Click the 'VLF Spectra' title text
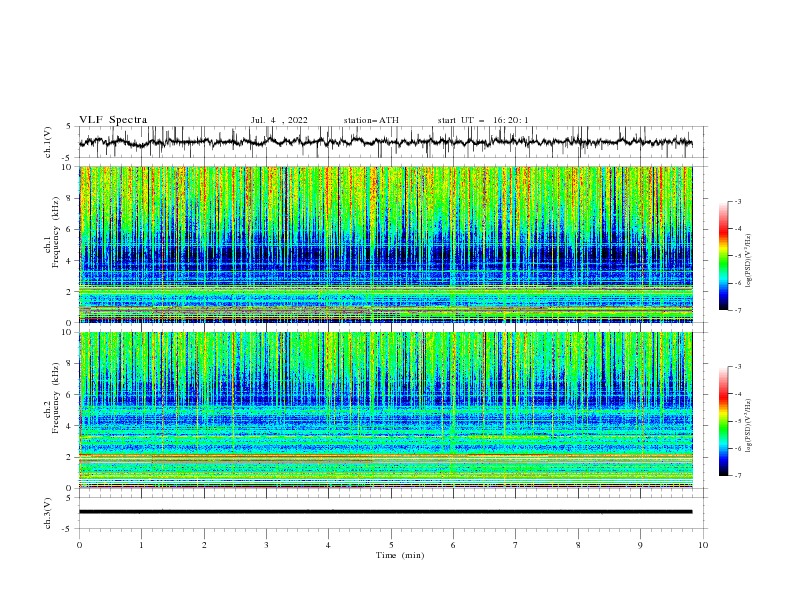The image size is (792, 612). click(113, 120)
